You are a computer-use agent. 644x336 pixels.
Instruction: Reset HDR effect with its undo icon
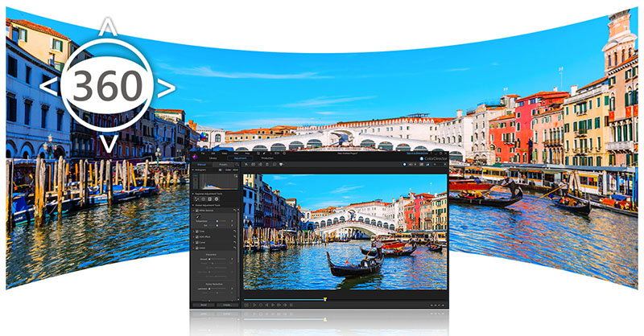click(234, 236)
